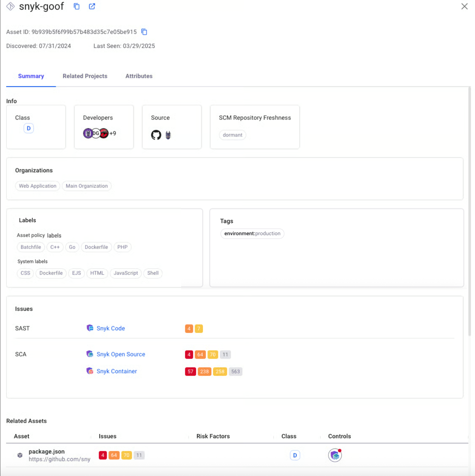Viewport: 475px width, 476px height.
Task: Click the red 57 critical issues badge
Action: pyautogui.click(x=190, y=372)
